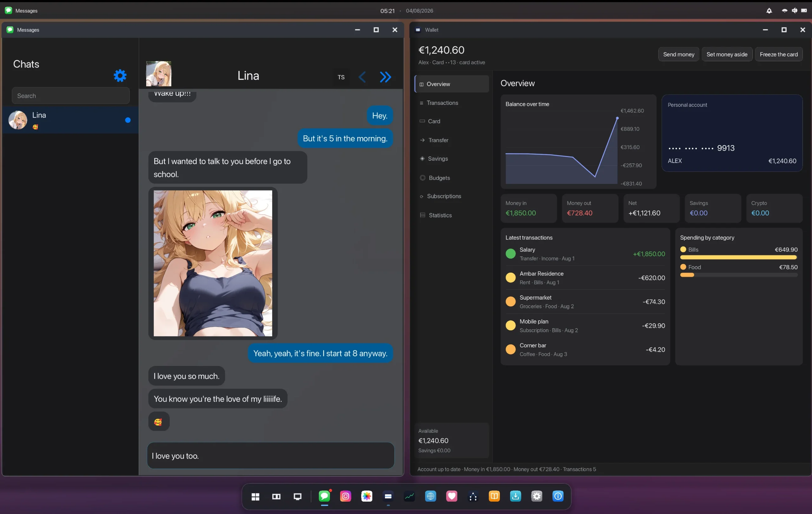Screen dimensions: 812x514
Task: Open Transfer section in Wallet sidebar
Action: click(452, 140)
